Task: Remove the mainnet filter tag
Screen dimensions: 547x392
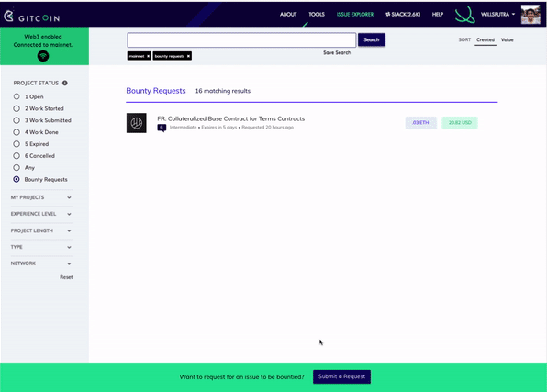Action: [x=149, y=56]
